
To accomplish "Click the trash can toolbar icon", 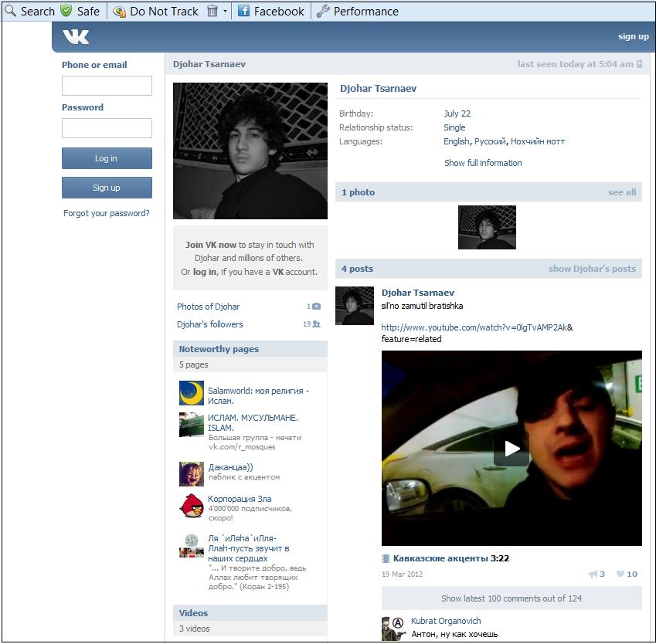I will 212,11.
